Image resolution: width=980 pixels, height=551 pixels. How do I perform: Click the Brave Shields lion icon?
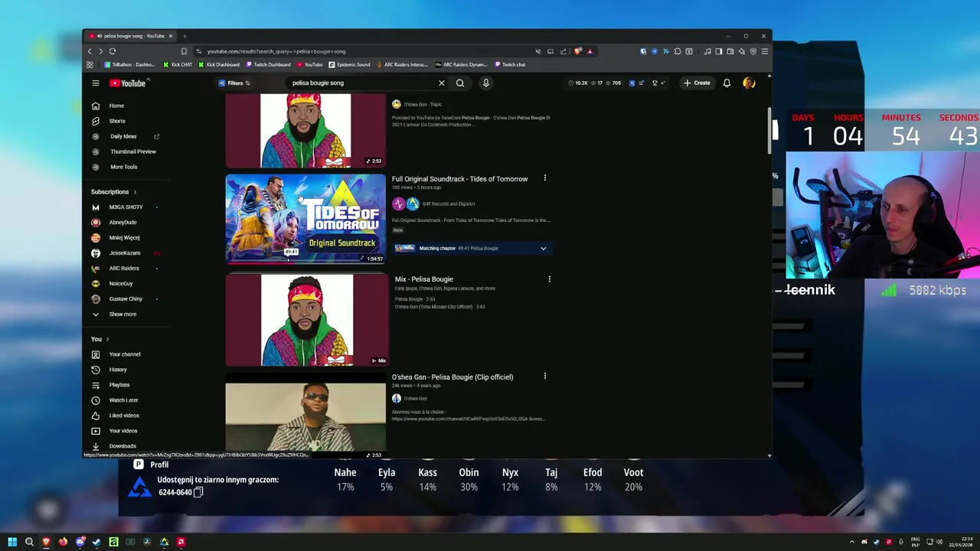tap(578, 51)
